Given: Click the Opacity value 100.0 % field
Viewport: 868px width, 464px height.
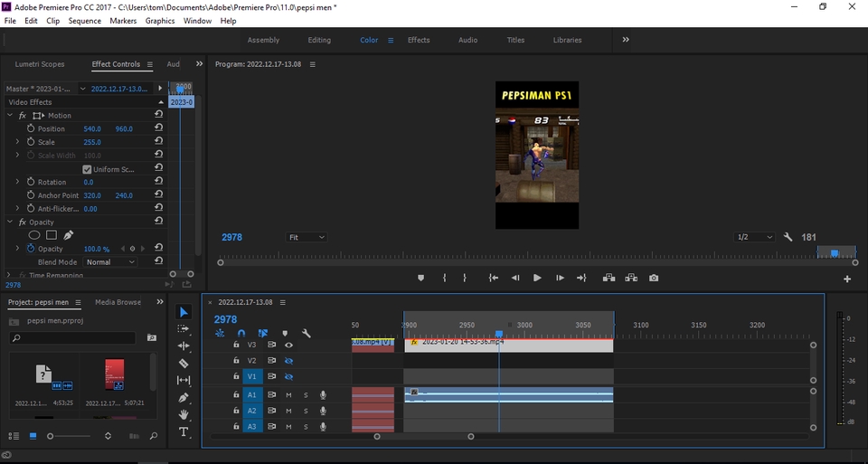Looking at the screenshot, I should coord(96,249).
